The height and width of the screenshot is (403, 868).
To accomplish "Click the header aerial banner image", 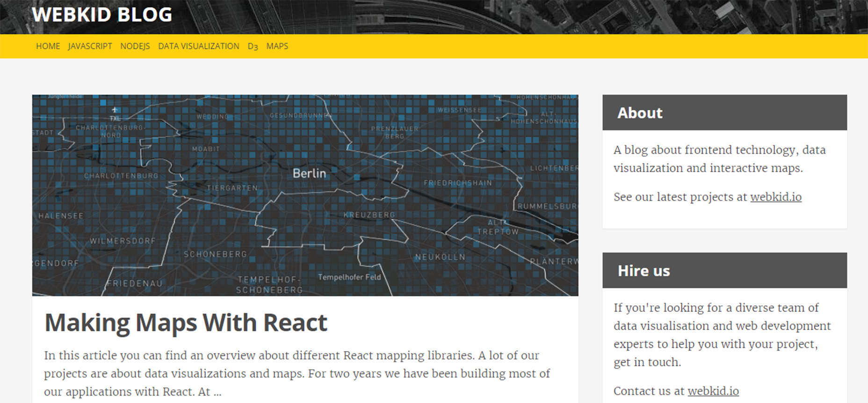I will 514,17.
